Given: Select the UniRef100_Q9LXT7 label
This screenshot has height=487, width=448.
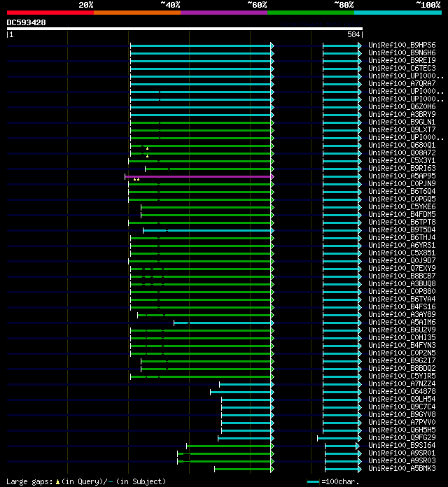Looking at the screenshot, I should (402, 130).
